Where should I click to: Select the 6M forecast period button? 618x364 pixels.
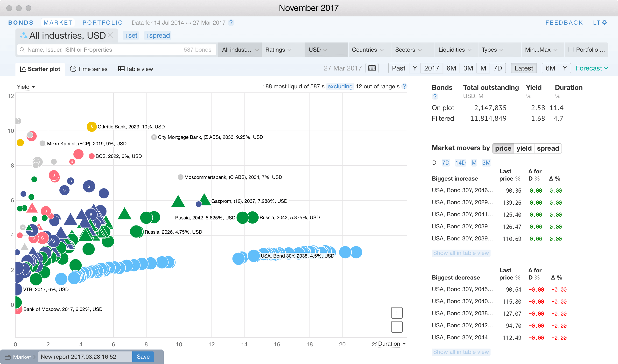coord(550,68)
